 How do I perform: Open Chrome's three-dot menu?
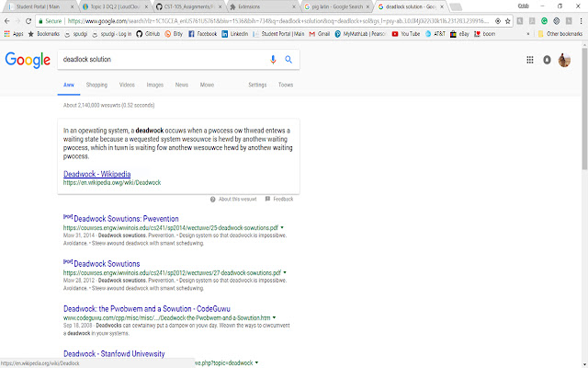(x=581, y=21)
